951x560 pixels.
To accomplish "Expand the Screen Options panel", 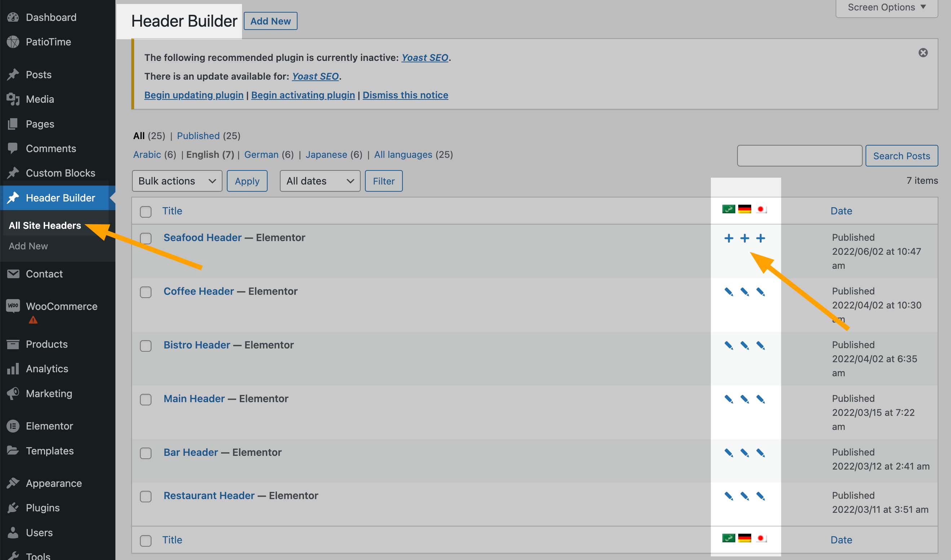I will (x=886, y=7).
